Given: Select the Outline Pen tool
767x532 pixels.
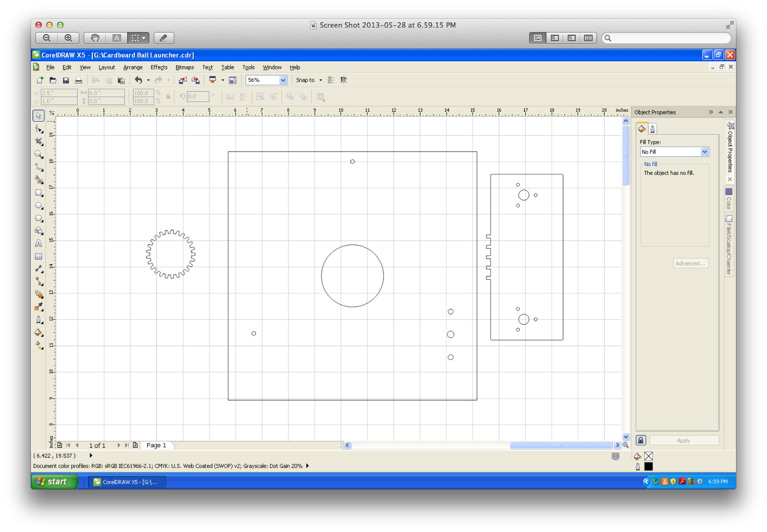Looking at the screenshot, I should (x=39, y=320).
